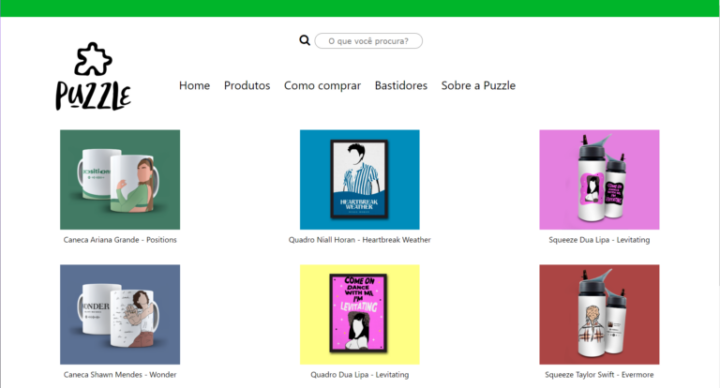The image size is (720, 388).
Task: Open the Como comprar page
Action: tap(322, 86)
